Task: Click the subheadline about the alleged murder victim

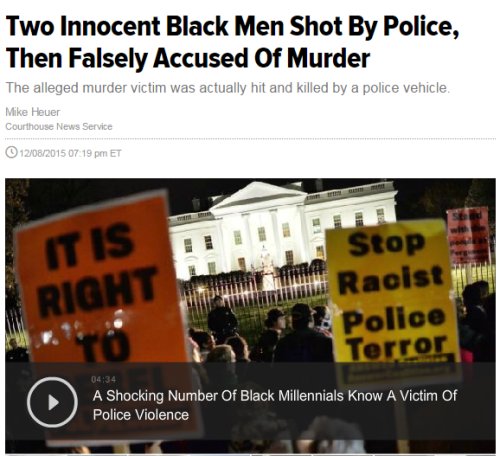Action: pos(228,88)
